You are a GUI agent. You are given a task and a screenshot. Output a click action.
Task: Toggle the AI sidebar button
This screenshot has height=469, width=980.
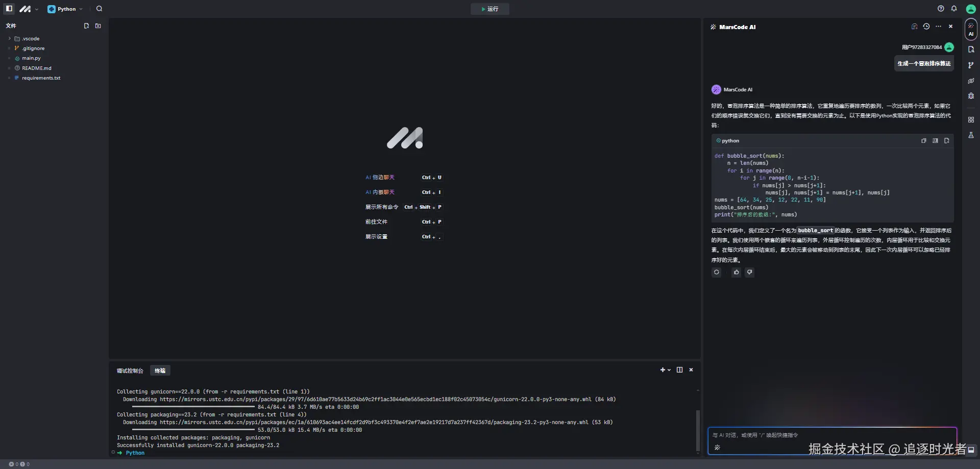pos(971,30)
